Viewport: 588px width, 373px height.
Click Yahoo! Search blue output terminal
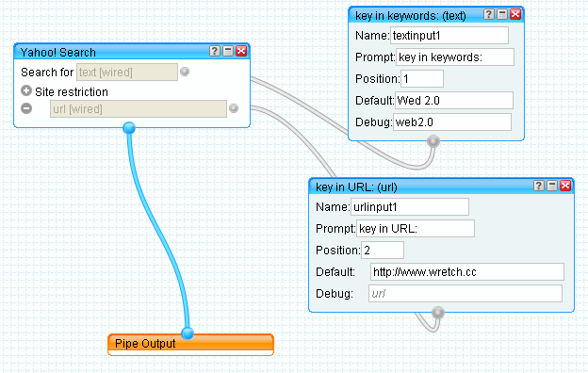(129, 128)
